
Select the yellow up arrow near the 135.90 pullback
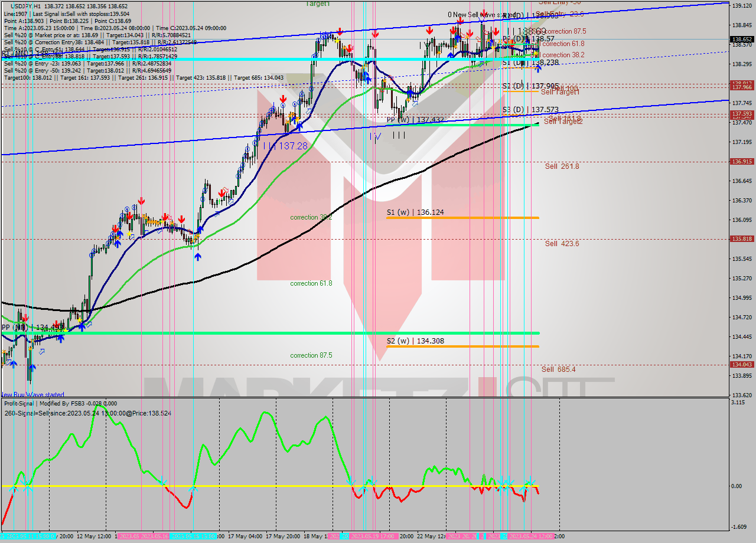click(129, 234)
